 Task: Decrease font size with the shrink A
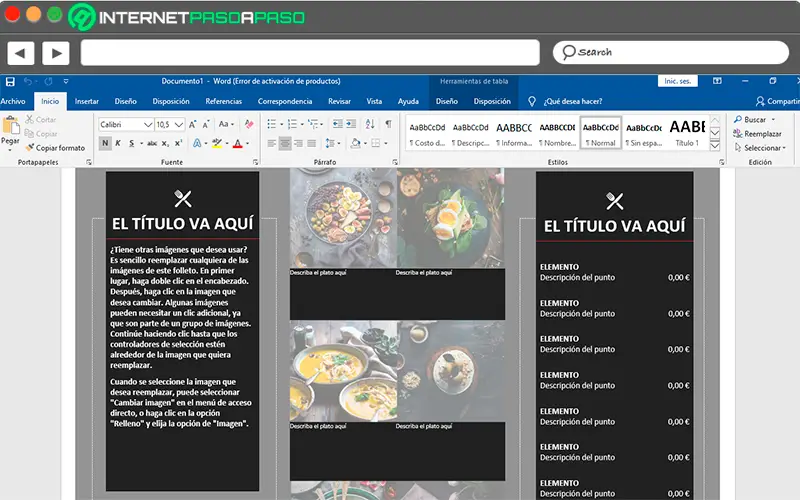(x=206, y=124)
